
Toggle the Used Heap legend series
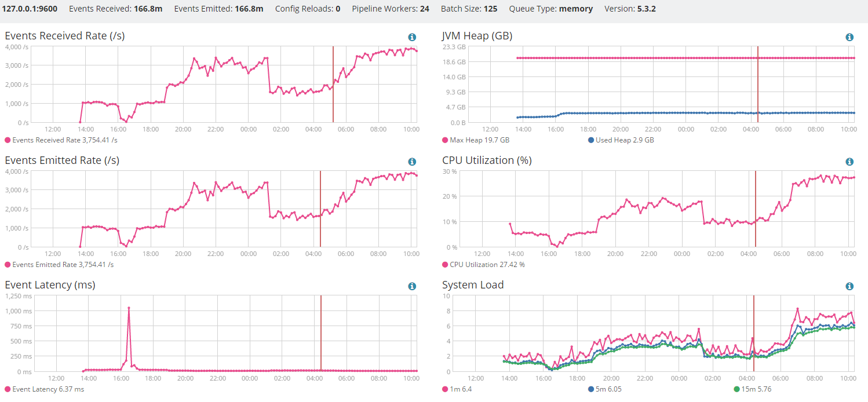point(621,140)
